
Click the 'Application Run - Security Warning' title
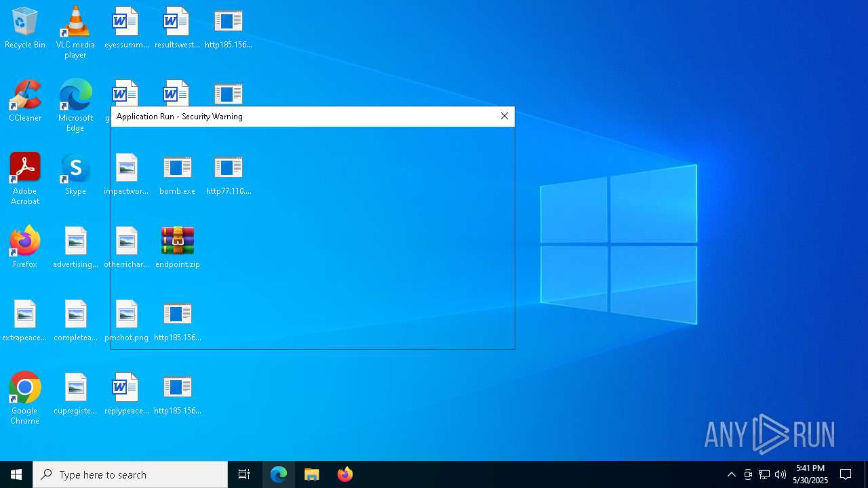click(180, 117)
